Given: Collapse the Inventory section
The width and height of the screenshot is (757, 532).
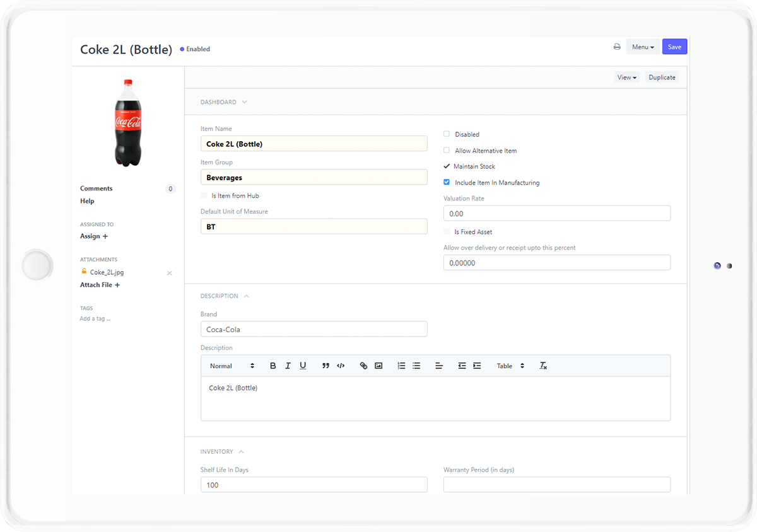Looking at the screenshot, I should point(241,451).
